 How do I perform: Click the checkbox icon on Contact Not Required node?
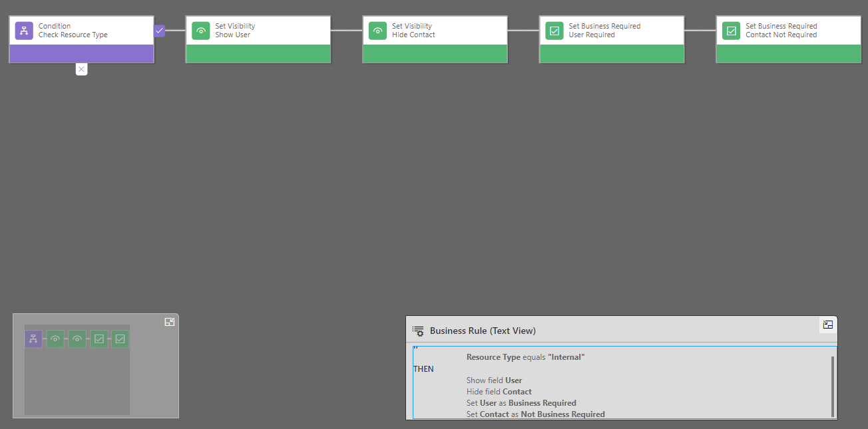point(732,31)
